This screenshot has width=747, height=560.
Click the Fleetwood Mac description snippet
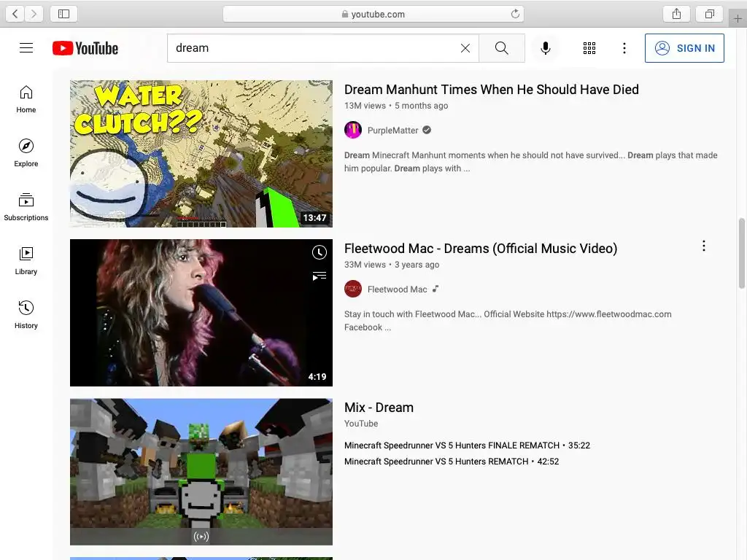(x=508, y=321)
